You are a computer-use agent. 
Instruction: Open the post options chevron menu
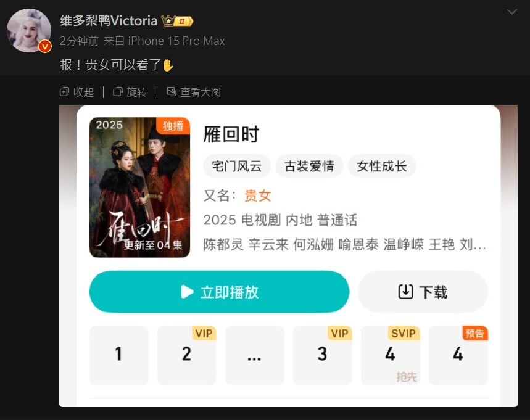[x=511, y=12]
